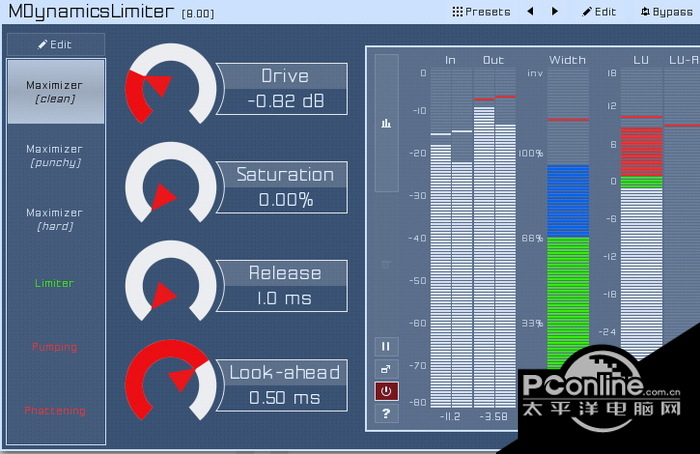The image size is (700, 454).
Task: Open Edit in the top bar
Action: click(x=599, y=12)
